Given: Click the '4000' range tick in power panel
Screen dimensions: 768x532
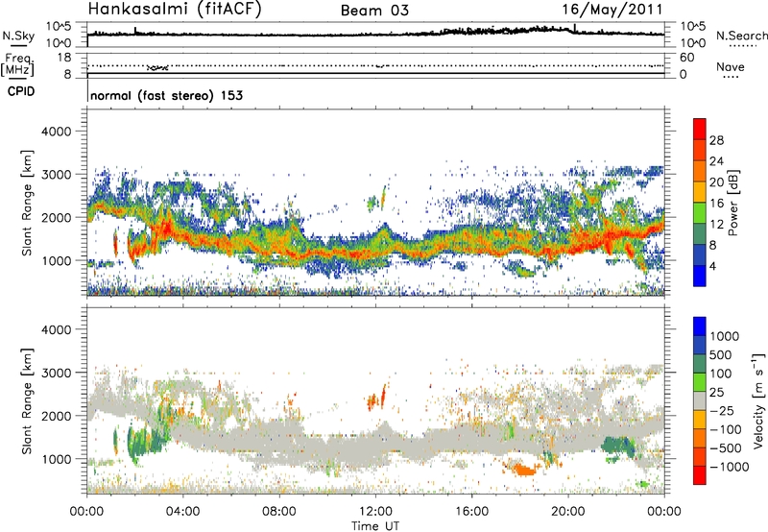Looking at the screenshot, I should (x=56, y=132).
